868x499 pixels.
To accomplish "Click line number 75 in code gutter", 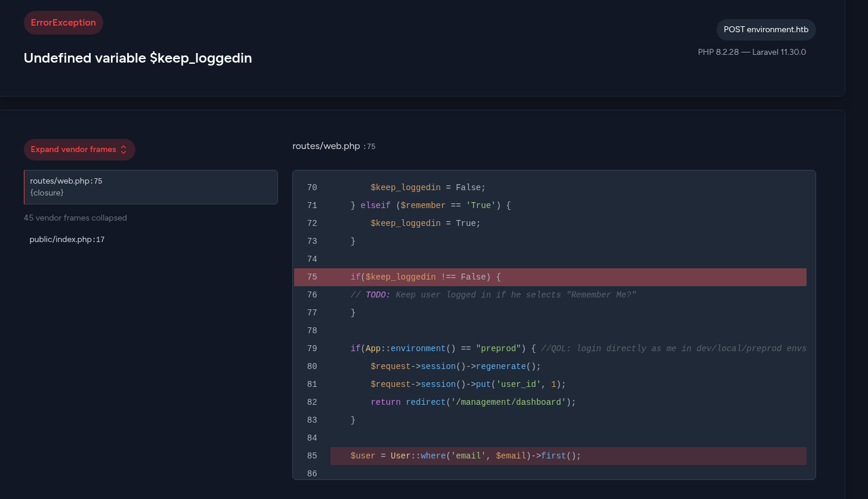I will point(312,277).
